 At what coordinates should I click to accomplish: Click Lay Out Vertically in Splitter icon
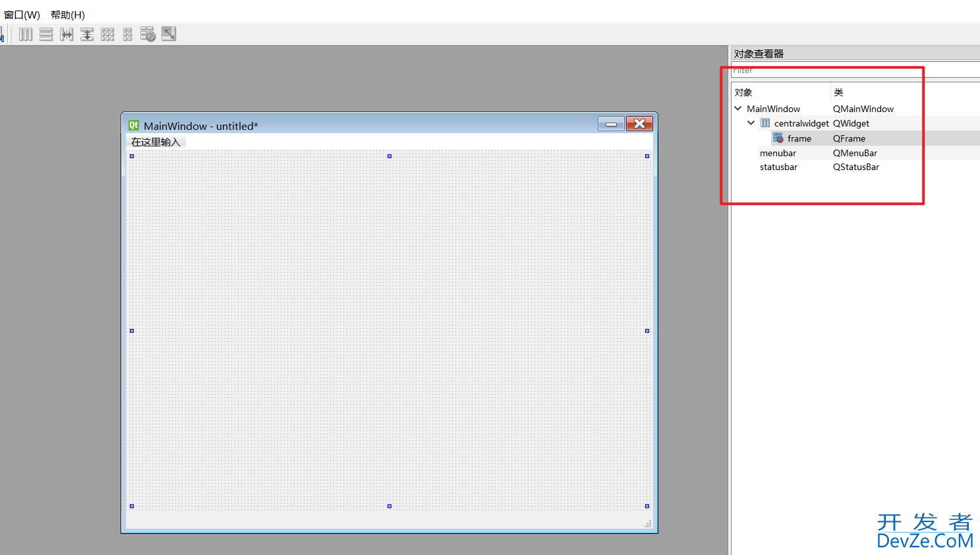87,34
